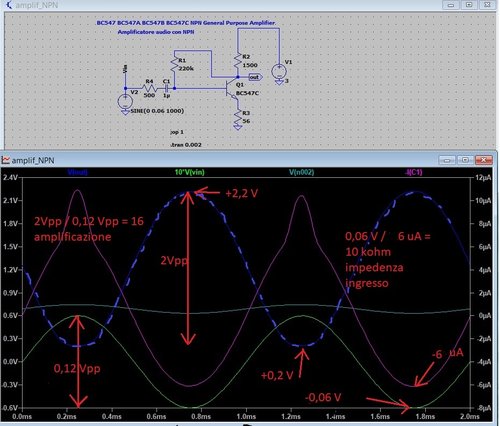The height and width of the screenshot is (426, 500).
Task: Close the amplif_NPN schematic window
Action: click(487, 5)
